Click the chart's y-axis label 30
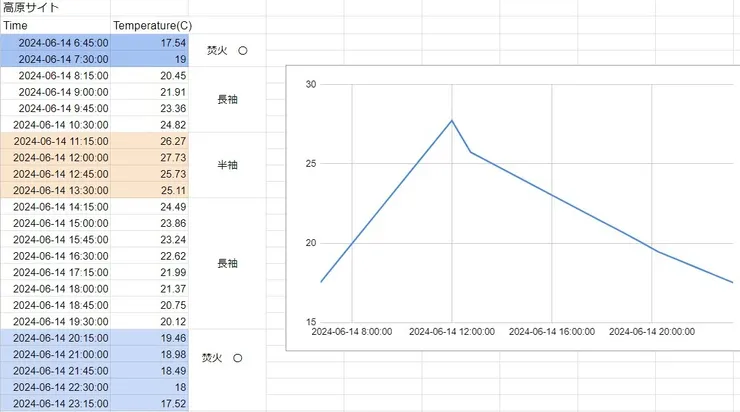740x412 pixels. (x=310, y=85)
